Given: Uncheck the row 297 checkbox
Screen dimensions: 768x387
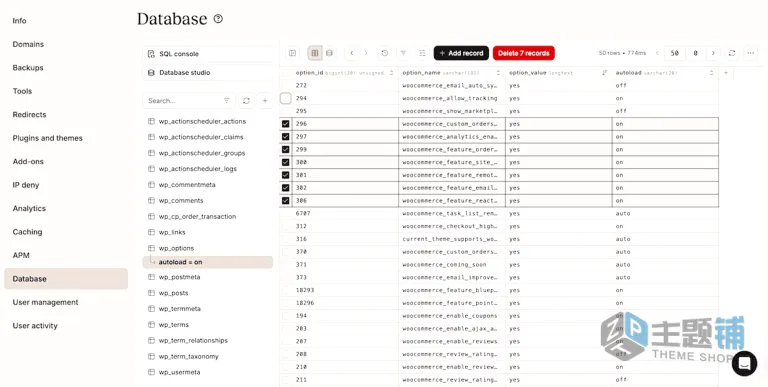Looking at the screenshot, I should pos(286,137).
